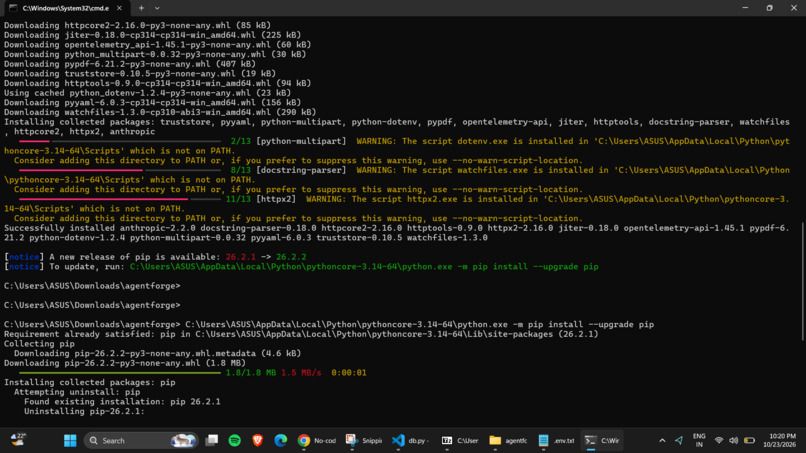Click the version number 26.2.2 text
The image size is (806, 453).
pyautogui.click(x=291, y=257)
